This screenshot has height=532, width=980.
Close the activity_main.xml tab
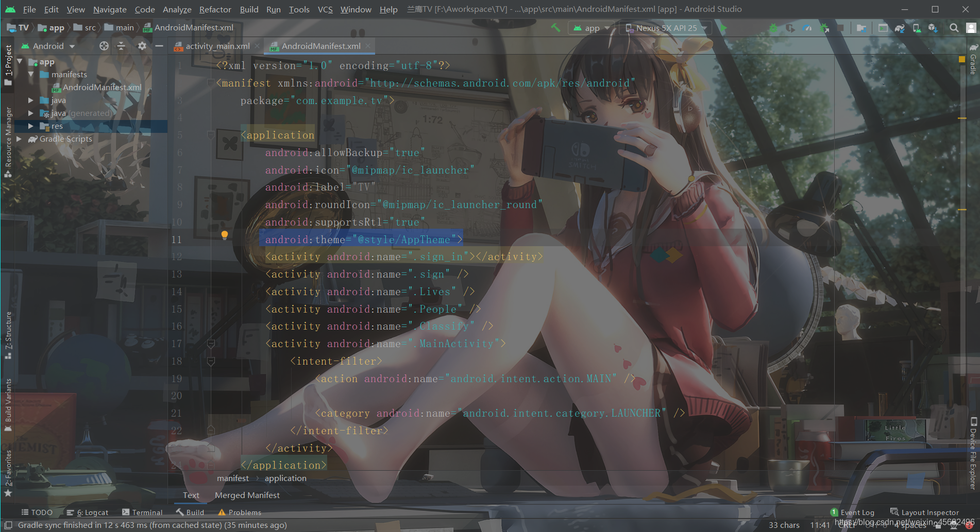click(x=257, y=46)
